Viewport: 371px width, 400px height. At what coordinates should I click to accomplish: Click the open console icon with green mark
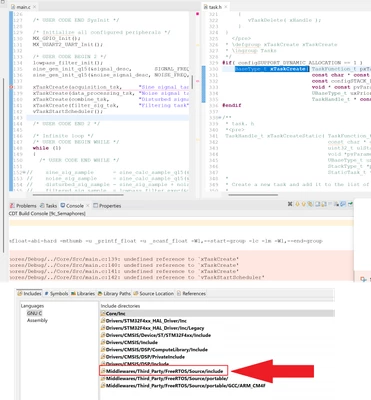pos(350,204)
